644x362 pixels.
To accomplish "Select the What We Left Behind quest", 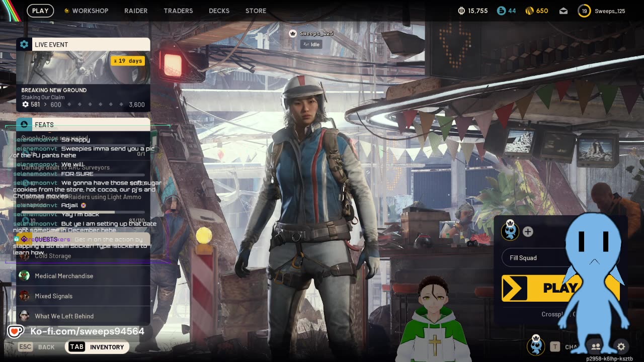I will 83,316.
